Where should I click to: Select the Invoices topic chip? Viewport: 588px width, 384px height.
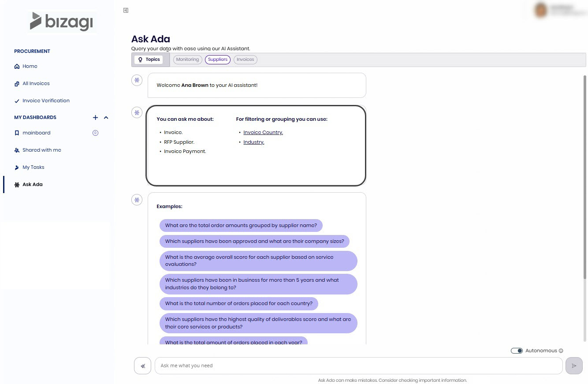(245, 60)
